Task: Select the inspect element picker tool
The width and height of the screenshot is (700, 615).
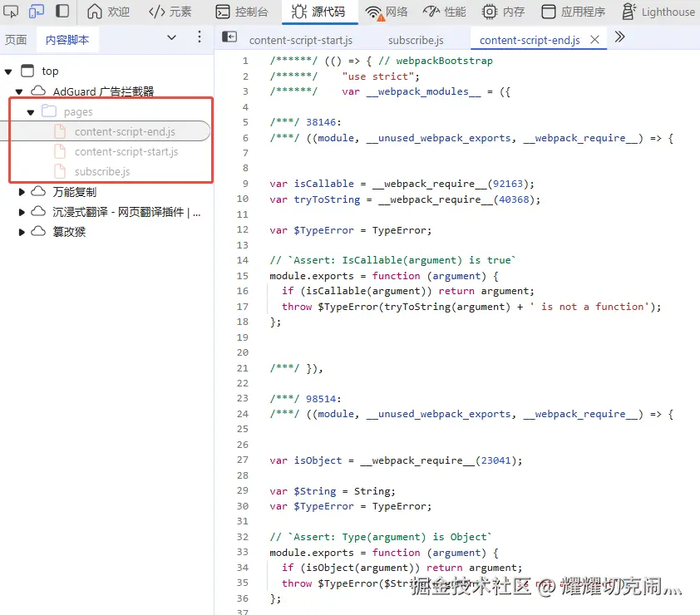Action: [11, 12]
